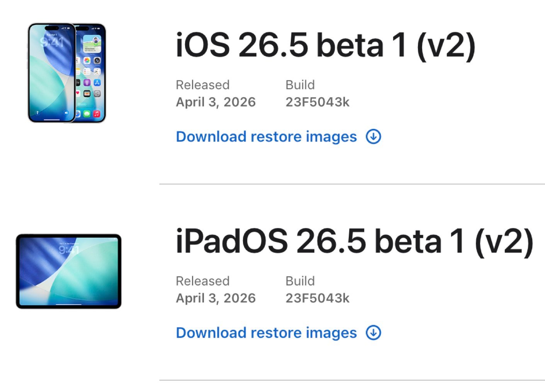Select the iOS 26.5 beta 1 (v2) heading

[x=325, y=45]
